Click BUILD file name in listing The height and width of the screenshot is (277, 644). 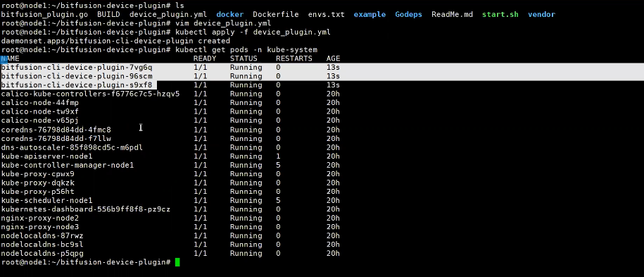[x=108, y=14]
